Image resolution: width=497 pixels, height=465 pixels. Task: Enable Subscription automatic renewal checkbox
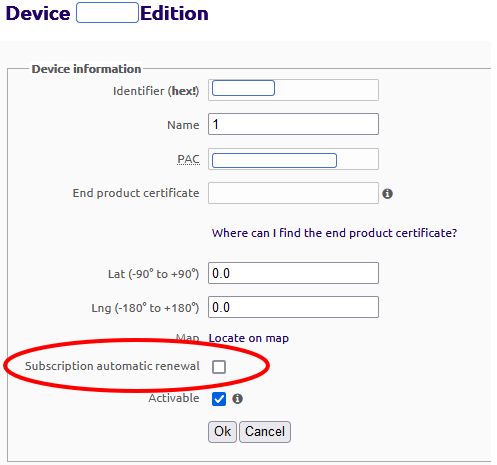pyautogui.click(x=219, y=367)
